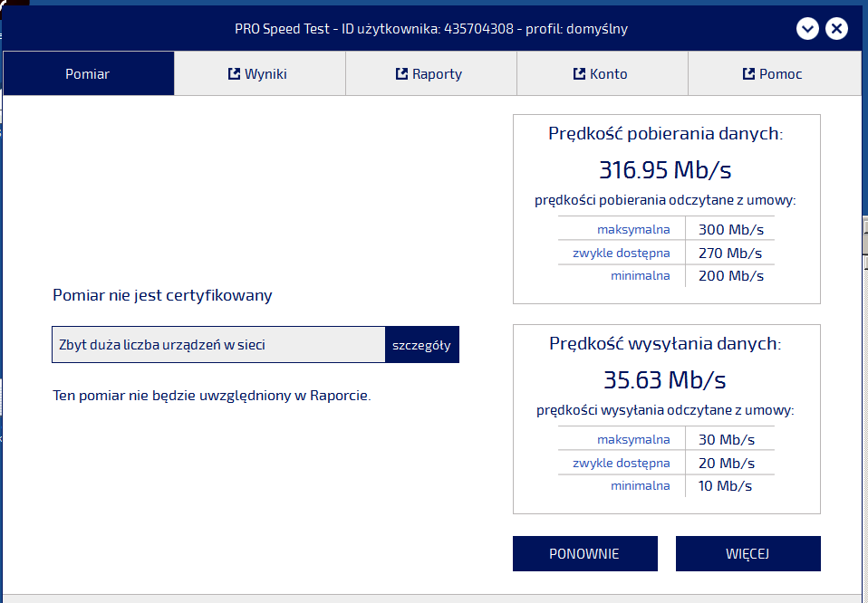
Task: Click the external-link icon next to Konto
Action: coord(579,74)
